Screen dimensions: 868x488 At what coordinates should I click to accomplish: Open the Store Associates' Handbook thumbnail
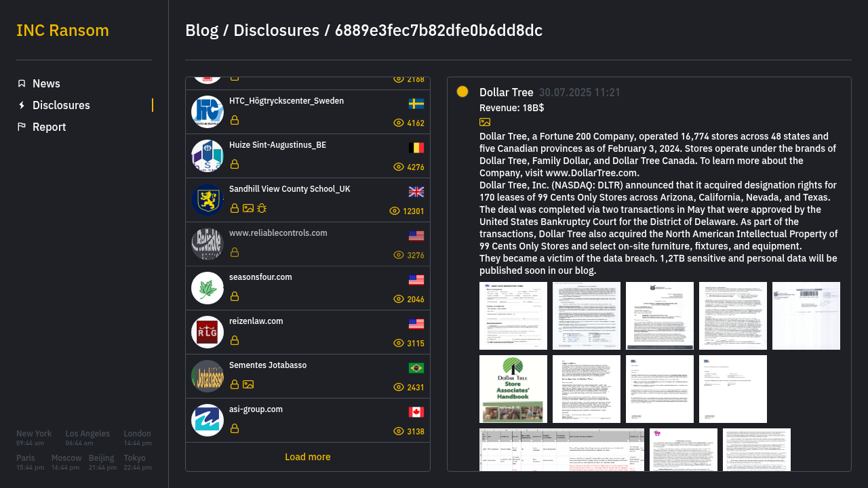click(x=513, y=389)
